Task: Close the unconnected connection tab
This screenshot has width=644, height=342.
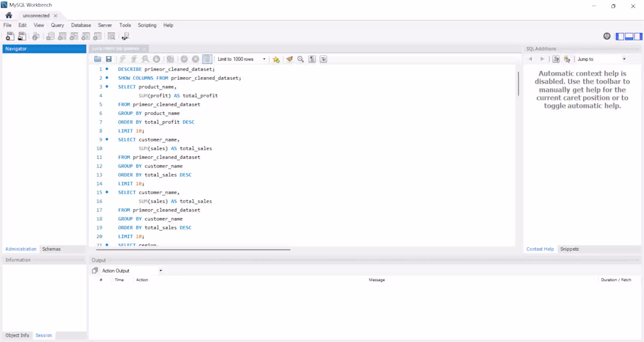Action: tap(56, 16)
